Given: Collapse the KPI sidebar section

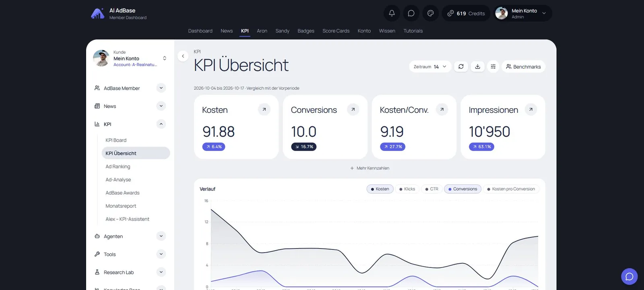Looking at the screenshot, I should [161, 124].
